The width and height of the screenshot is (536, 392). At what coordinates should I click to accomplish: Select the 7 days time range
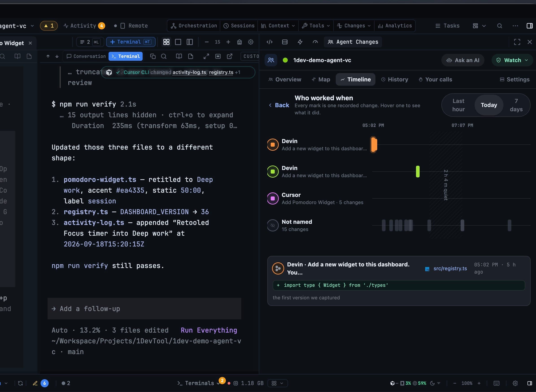(x=516, y=105)
